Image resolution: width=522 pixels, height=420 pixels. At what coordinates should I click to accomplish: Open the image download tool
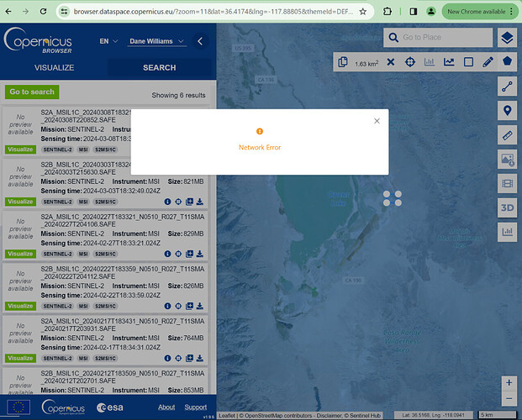click(507, 159)
